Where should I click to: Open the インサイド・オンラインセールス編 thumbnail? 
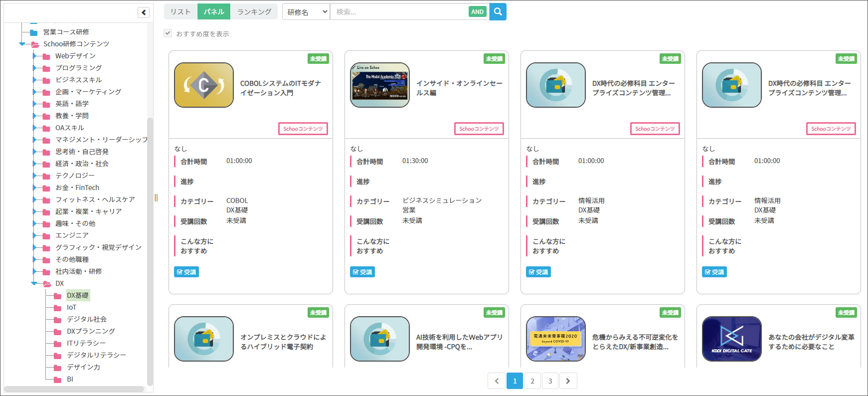pos(380,85)
